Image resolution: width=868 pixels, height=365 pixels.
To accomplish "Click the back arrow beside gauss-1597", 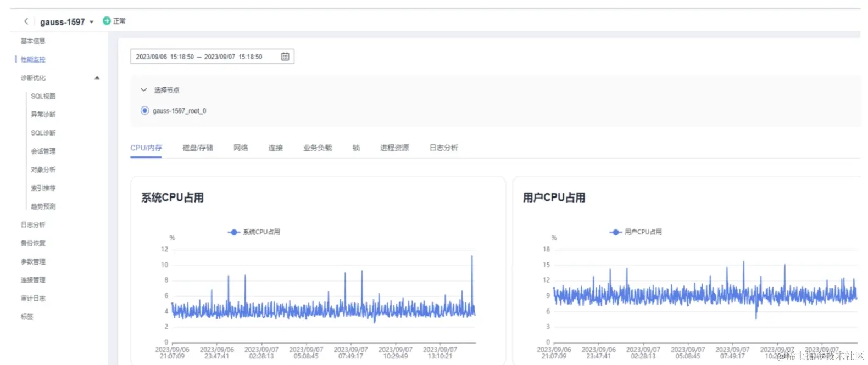I will 26,21.
